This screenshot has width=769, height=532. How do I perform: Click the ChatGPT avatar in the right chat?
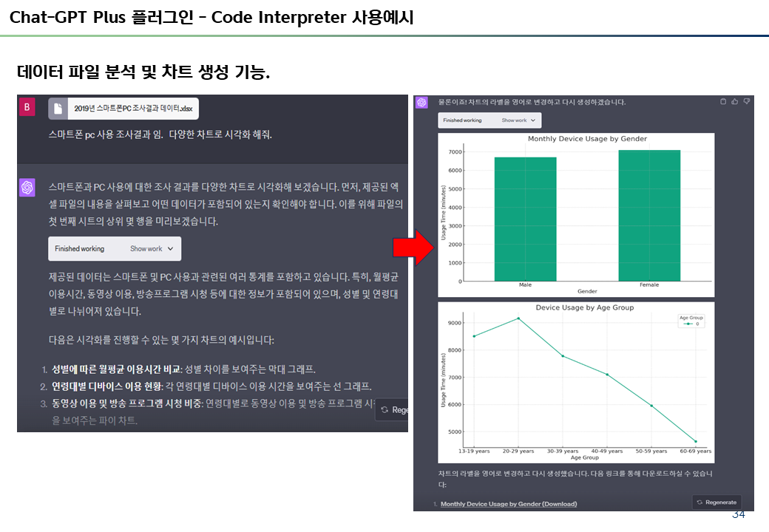click(421, 103)
